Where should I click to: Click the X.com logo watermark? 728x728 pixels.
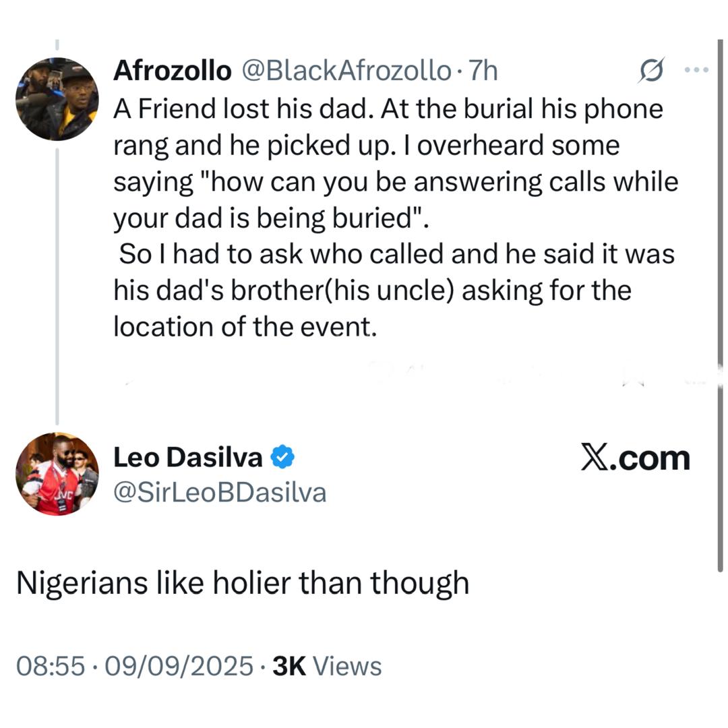tap(635, 458)
